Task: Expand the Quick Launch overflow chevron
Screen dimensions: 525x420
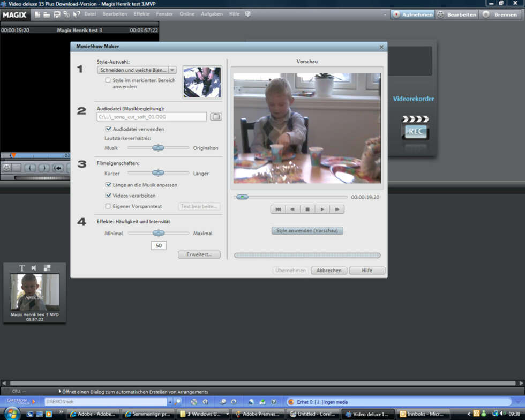Action: (x=61, y=412)
